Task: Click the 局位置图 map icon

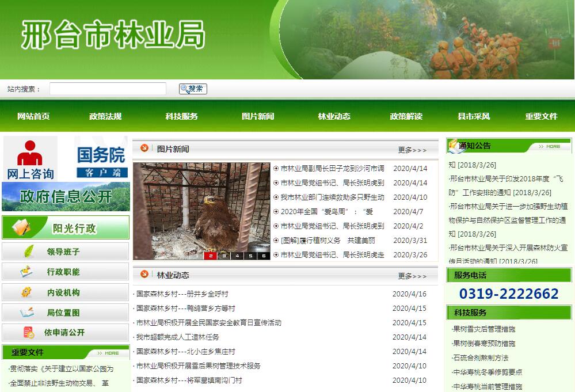Action: click(x=27, y=313)
